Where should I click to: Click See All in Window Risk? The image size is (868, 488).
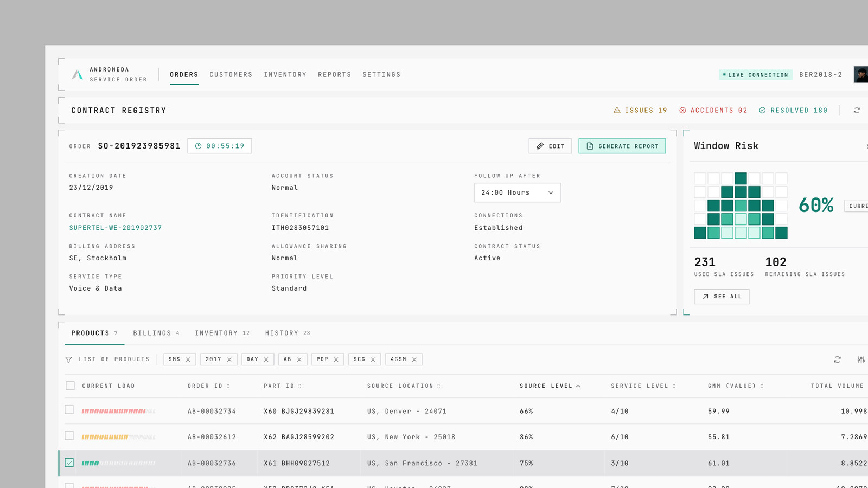(722, 297)
